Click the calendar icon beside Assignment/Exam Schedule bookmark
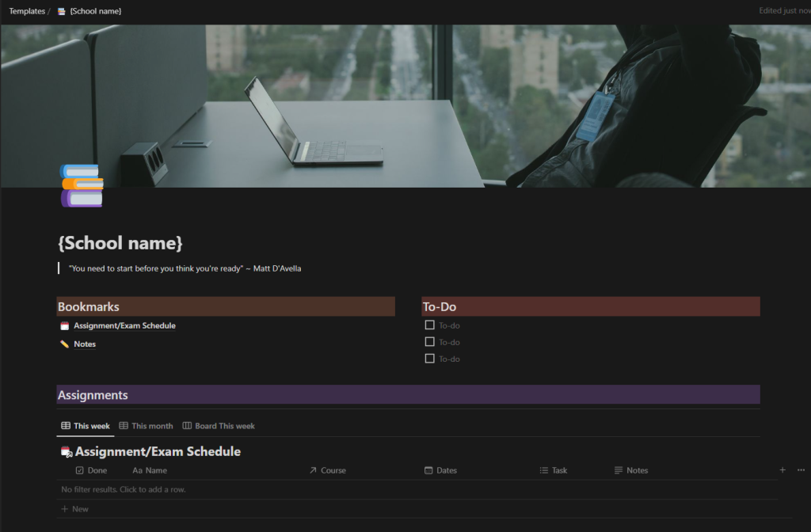Viewport: 811px width, 532px height. pos(65,326)
